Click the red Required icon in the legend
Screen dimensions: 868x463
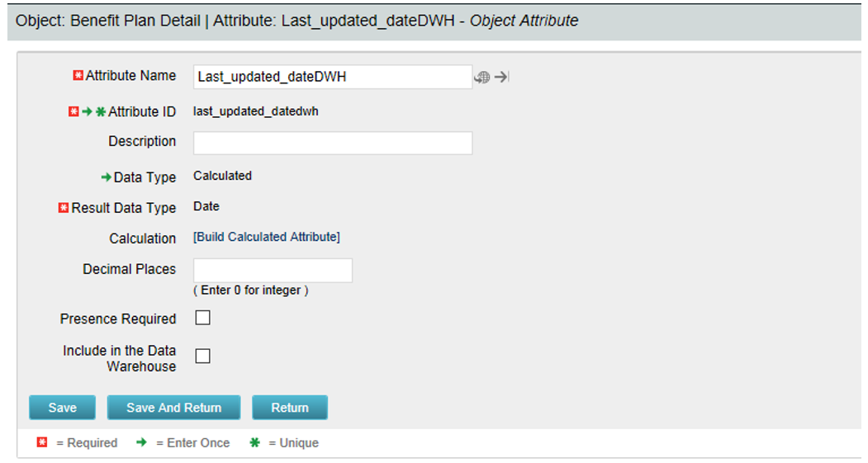[x=42, y=442]
